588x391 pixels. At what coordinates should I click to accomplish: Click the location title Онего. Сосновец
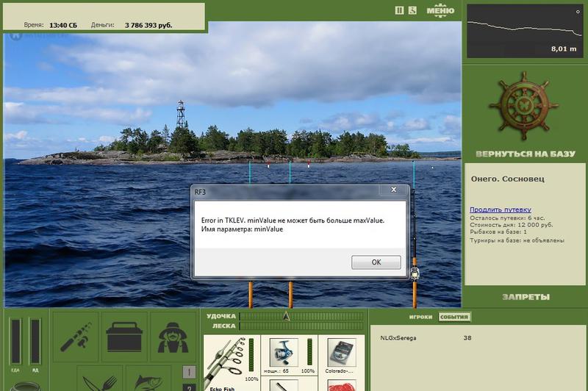[x=507, y=179]
